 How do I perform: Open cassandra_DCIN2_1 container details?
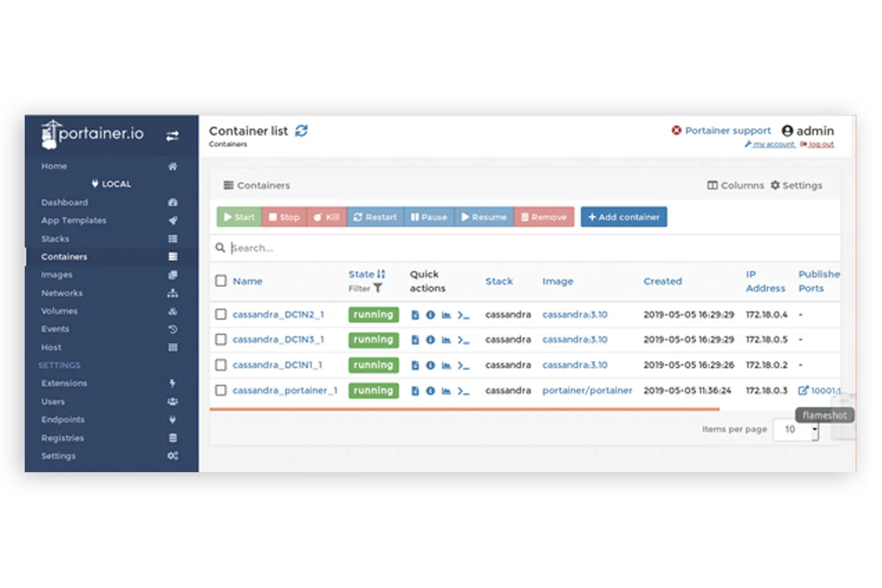pos(278,315)
